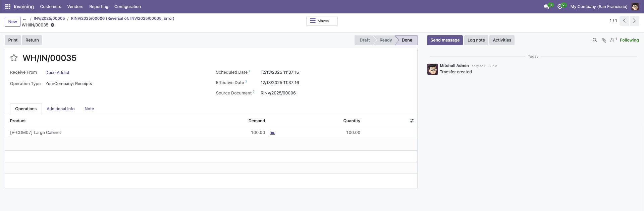
Task: Click the Invoicing app title
Action: tap(24, 7)
